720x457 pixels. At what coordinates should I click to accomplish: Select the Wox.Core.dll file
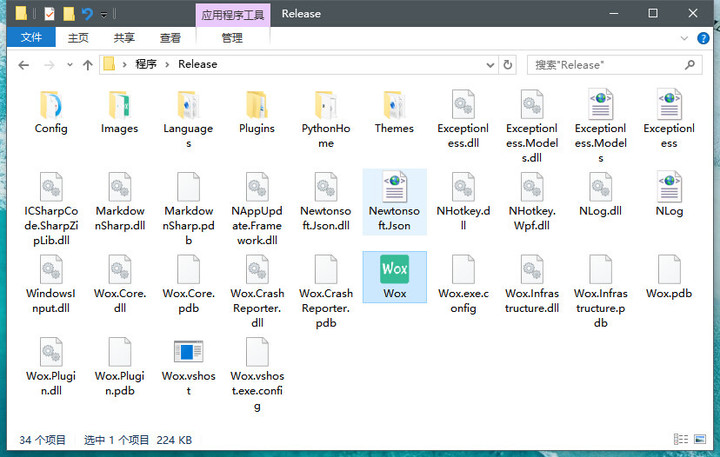pos(119,285)
